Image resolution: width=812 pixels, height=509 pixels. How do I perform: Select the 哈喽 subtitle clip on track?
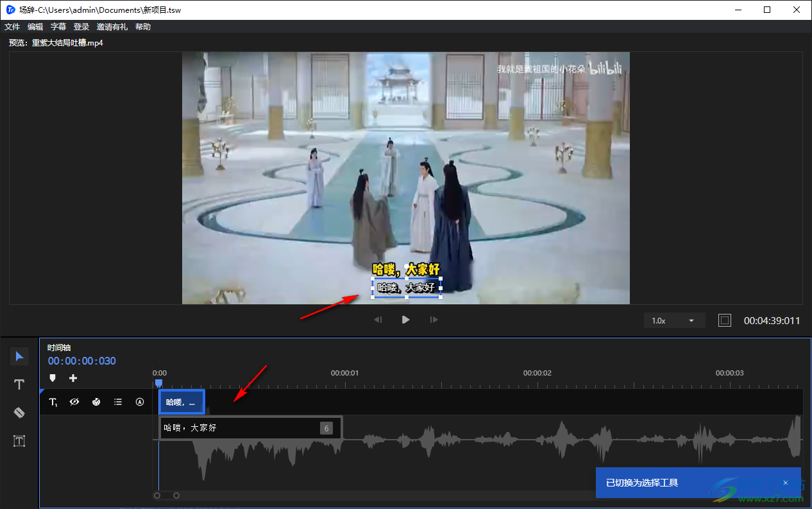[182, 402]
